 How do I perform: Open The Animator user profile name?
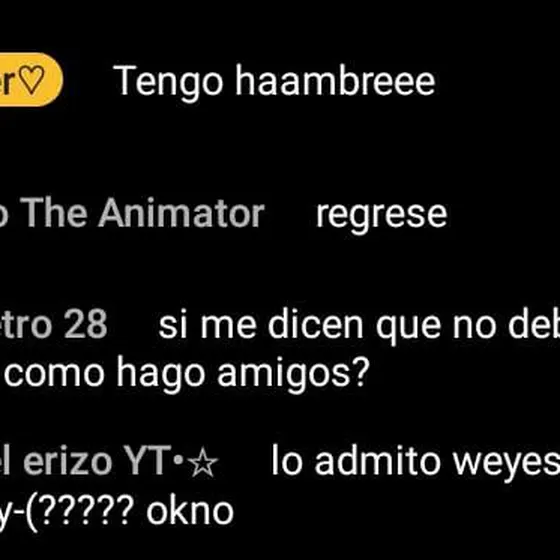tap(131, 213)
